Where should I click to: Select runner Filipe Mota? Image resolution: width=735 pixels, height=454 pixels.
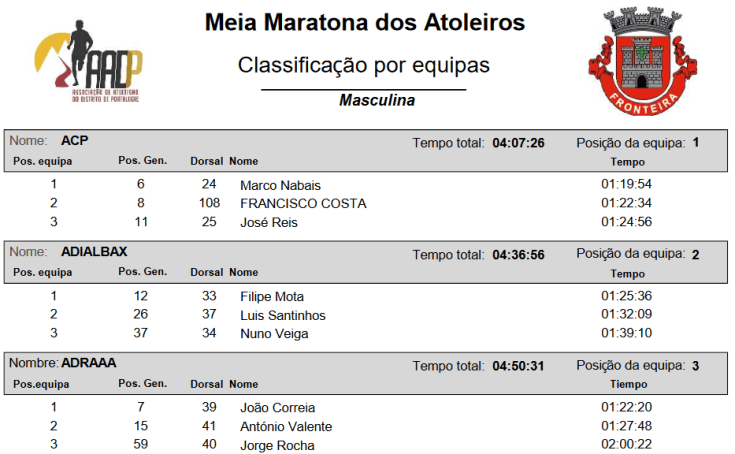tap(272, 297)
